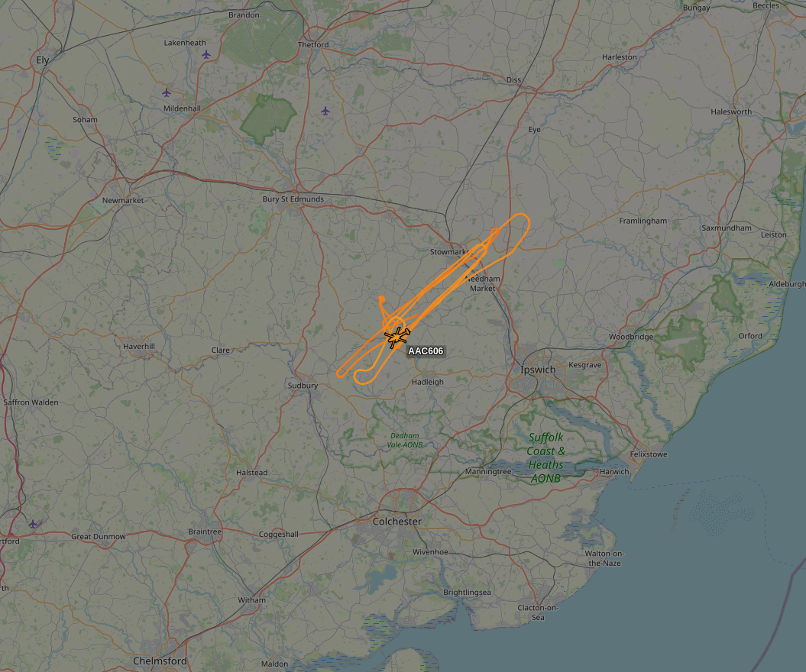Screen dimensions: 806x672
Task: Click the Ely city label
Action: point(43,60)
